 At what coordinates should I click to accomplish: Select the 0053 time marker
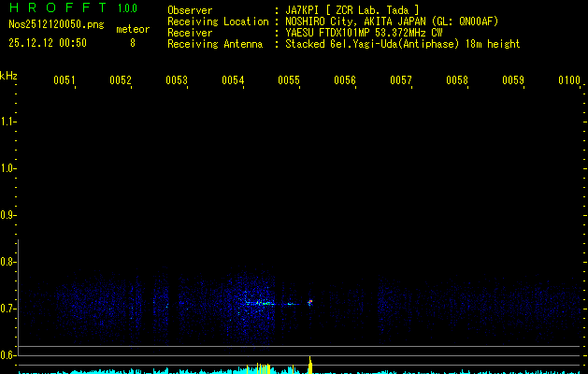pyautogui.click(x=177, y=81)
